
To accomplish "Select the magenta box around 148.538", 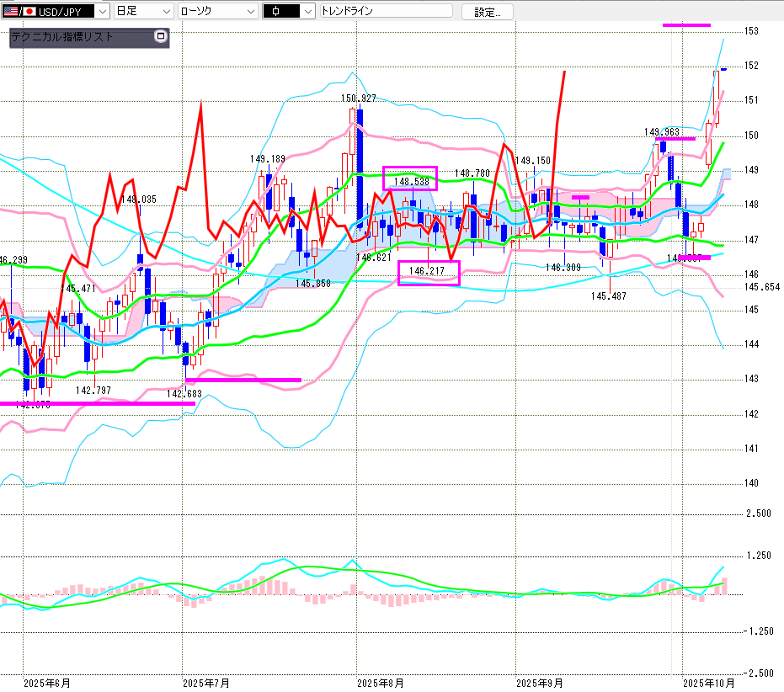I will [410, 178].
